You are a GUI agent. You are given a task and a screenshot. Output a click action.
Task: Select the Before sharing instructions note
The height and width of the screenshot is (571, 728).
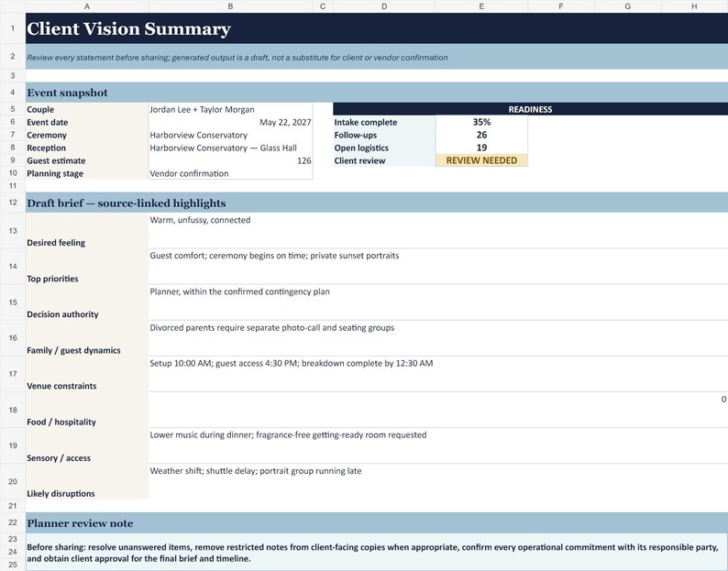click(377, 552)
